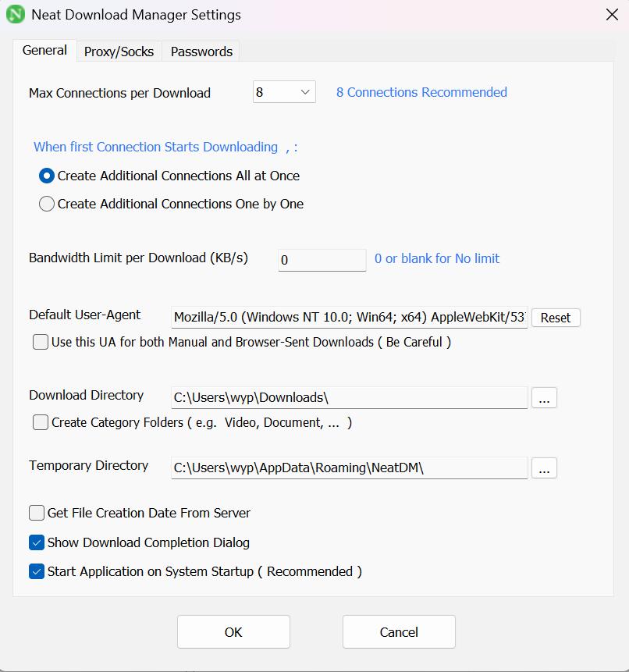
Task: Enable Use this UA for both downloads
Action: pos(41,342)
